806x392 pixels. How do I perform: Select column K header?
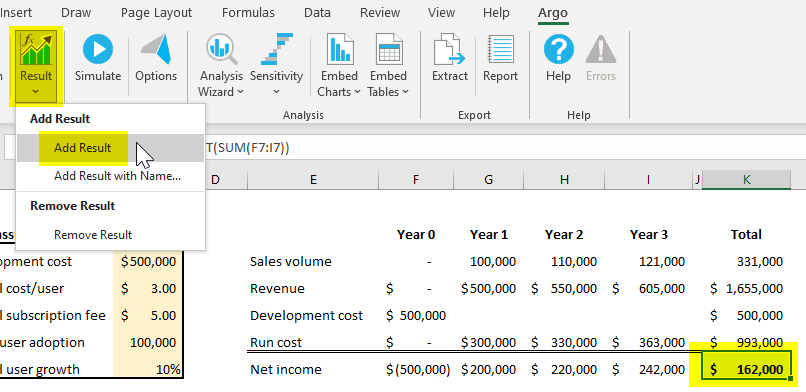coord(746,179)
